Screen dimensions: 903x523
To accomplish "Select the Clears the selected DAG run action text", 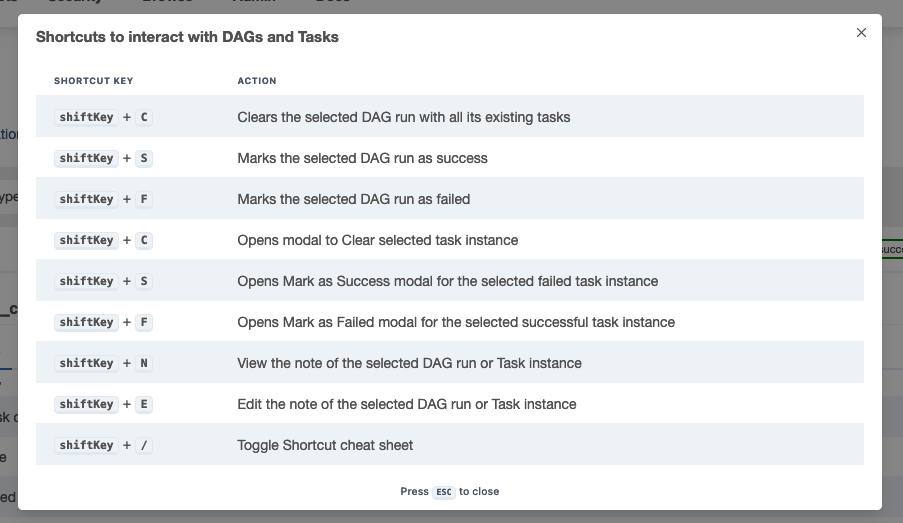I will point(404,118).
